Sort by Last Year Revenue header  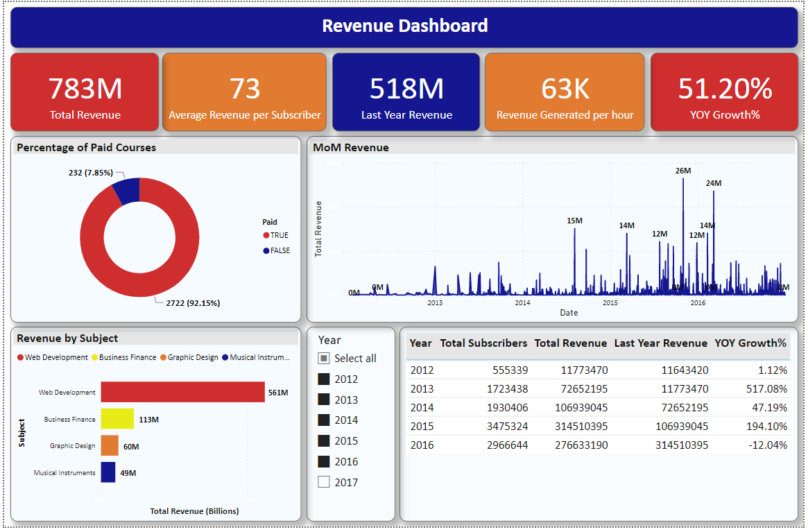pos(661,343)
